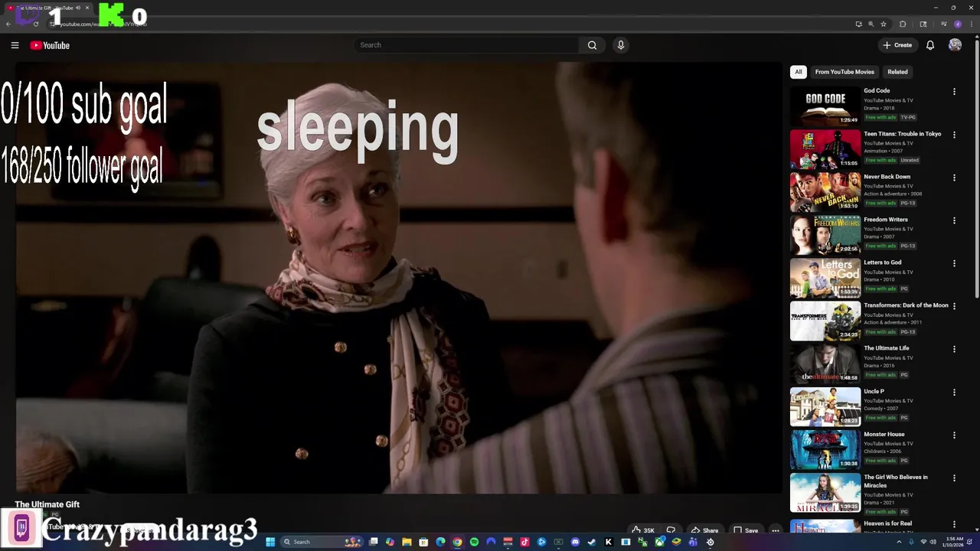
Task: Start voice search with the microphone icon
Action: coord(621,45)
